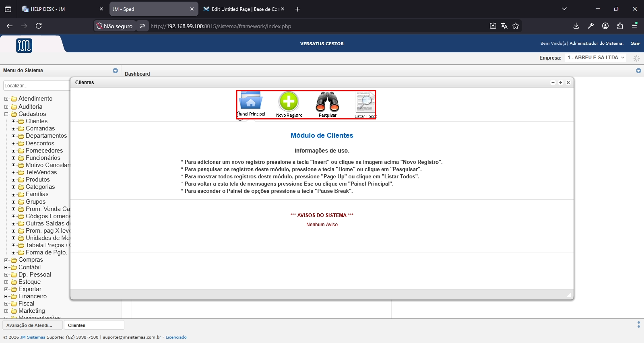Open the Avaliação de Atendi... bottom tab
This screenshot has width=644, height=343.
click(33, 325)
